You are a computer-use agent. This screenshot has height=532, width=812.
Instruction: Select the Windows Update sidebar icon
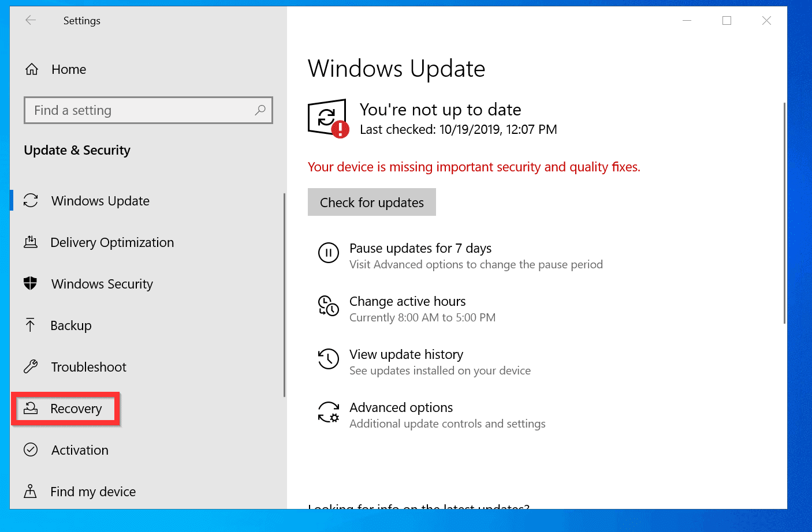[31, 200]
